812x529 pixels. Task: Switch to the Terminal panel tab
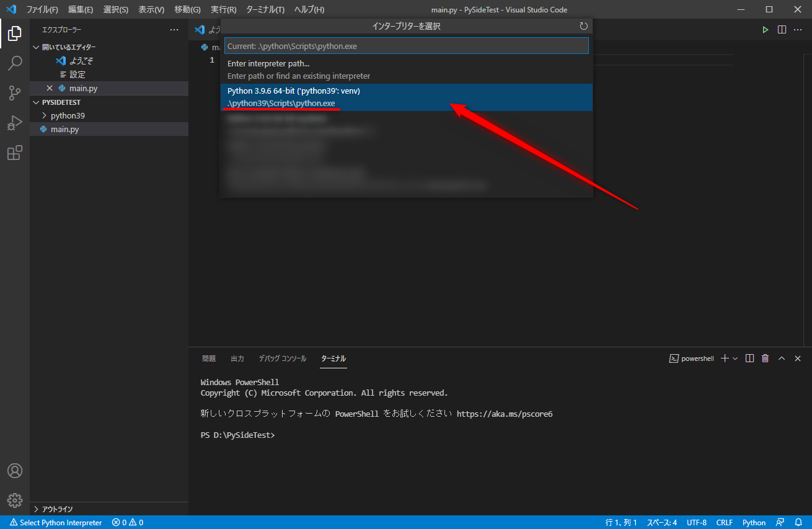pyautogui.click(x=333, y=358)
